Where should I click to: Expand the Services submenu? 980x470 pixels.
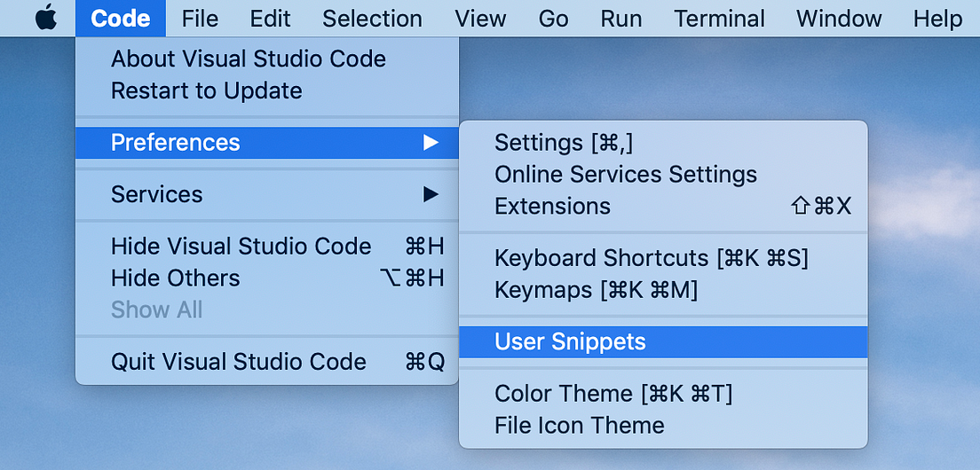coord(267,194)
